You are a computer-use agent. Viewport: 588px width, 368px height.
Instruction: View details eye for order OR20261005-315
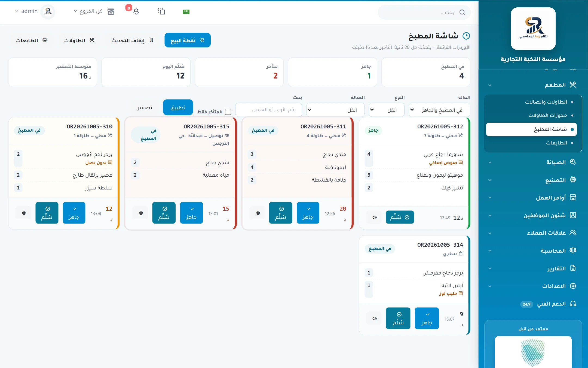pyautogui.click(x=141, y=213)
